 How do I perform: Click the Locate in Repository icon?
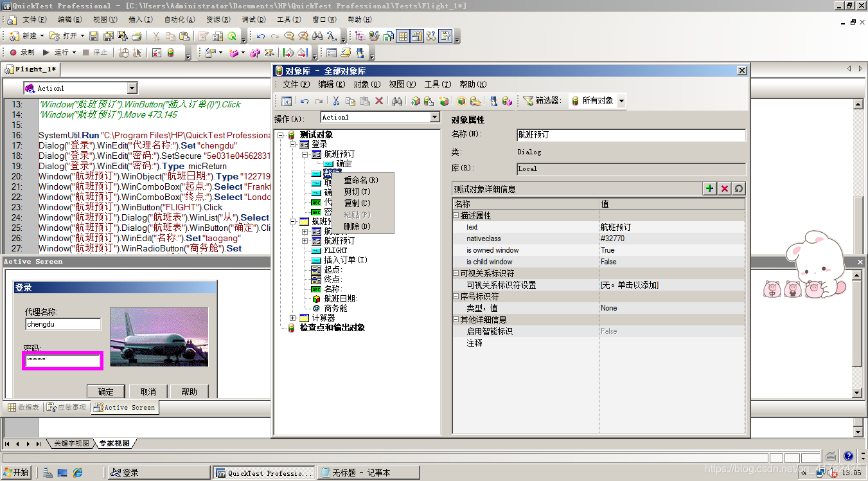click(x=475, y=101)
